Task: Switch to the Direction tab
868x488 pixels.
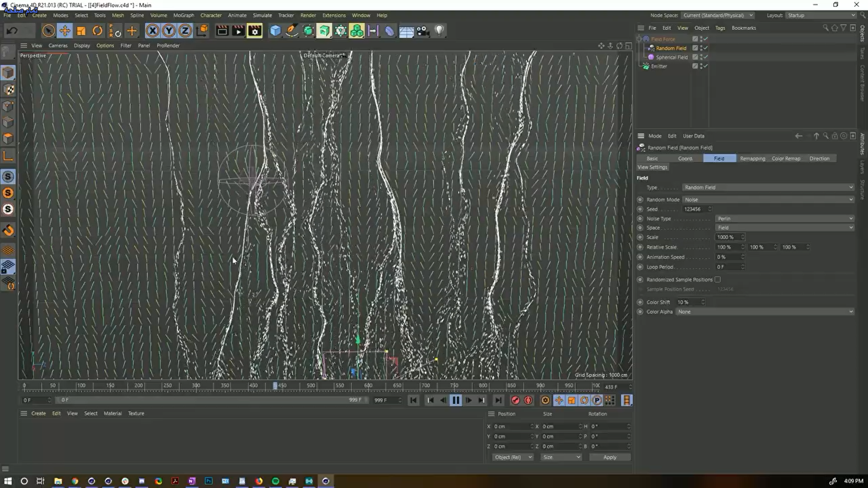Action: 819,159
